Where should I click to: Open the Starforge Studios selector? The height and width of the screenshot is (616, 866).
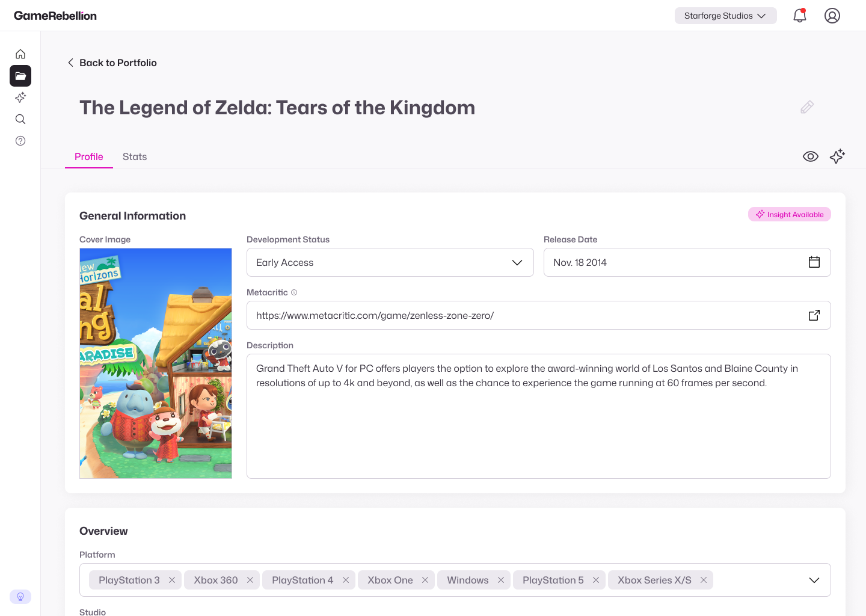pos(725,16)
